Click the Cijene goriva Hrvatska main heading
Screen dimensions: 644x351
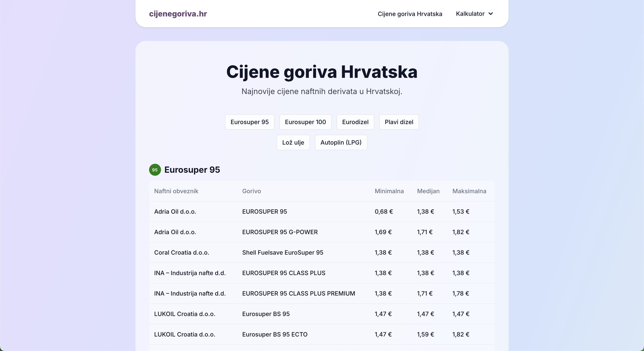coord(322,72)
